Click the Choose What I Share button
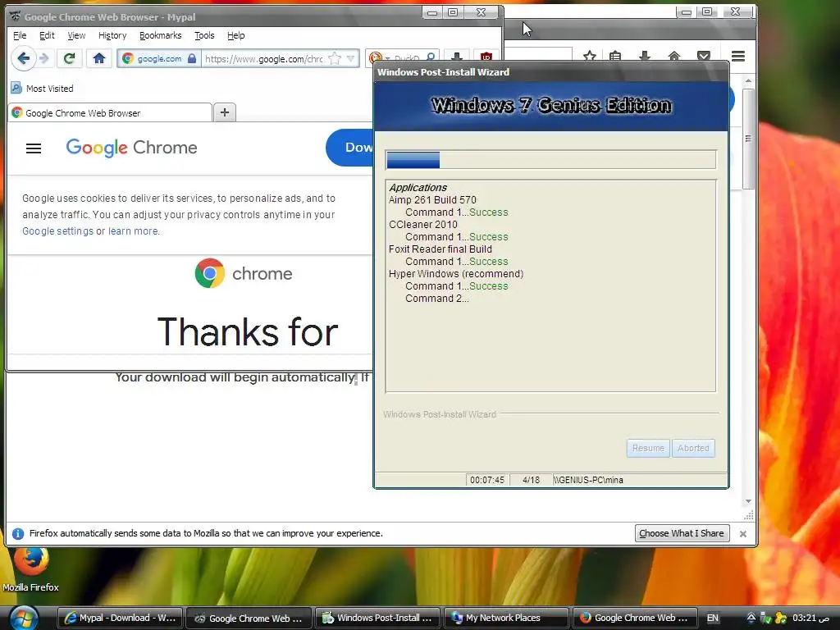This screenshot has width=840, height=630. point(682,533)
